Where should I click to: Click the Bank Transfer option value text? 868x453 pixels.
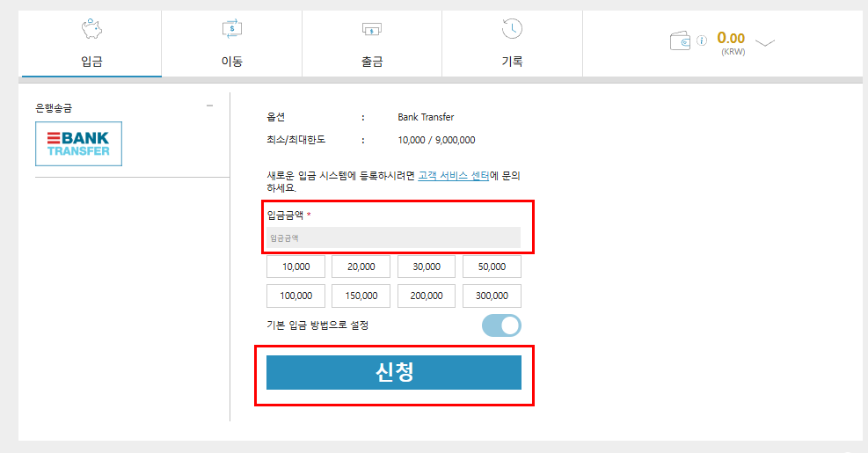(x=426, y=117)
